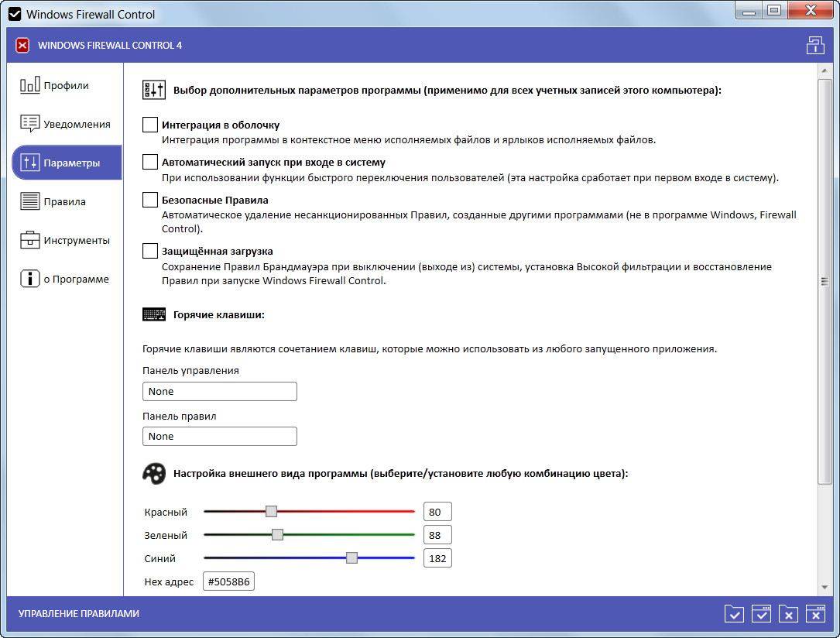Click the scrollbar down arrow
The width and height of the screenshot is (840, 638).
[825, 588]
